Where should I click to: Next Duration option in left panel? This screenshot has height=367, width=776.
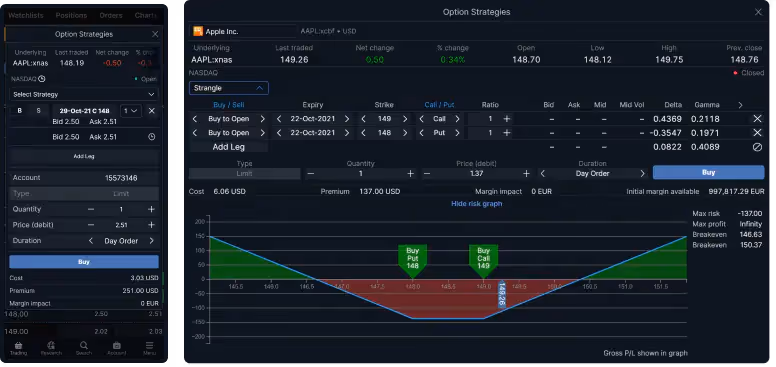151,241
